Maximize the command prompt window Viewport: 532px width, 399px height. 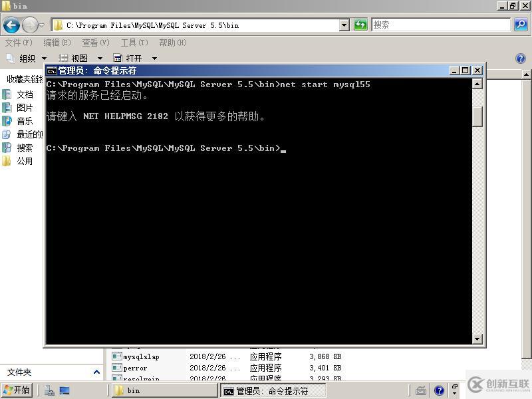(x=465, y=70)
